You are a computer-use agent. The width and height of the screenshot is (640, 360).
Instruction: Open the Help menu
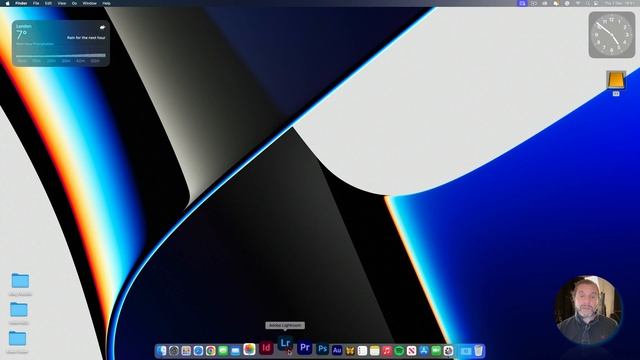click(106, 3)
